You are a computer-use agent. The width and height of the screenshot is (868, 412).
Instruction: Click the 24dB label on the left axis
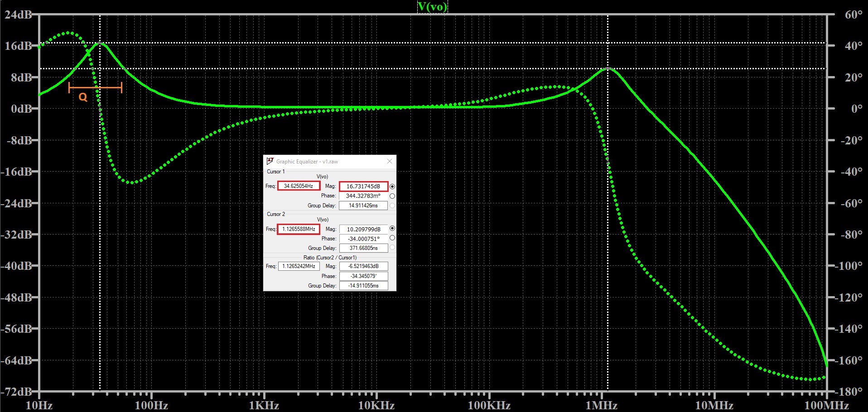pyautogui.click(x=18, y=14)
